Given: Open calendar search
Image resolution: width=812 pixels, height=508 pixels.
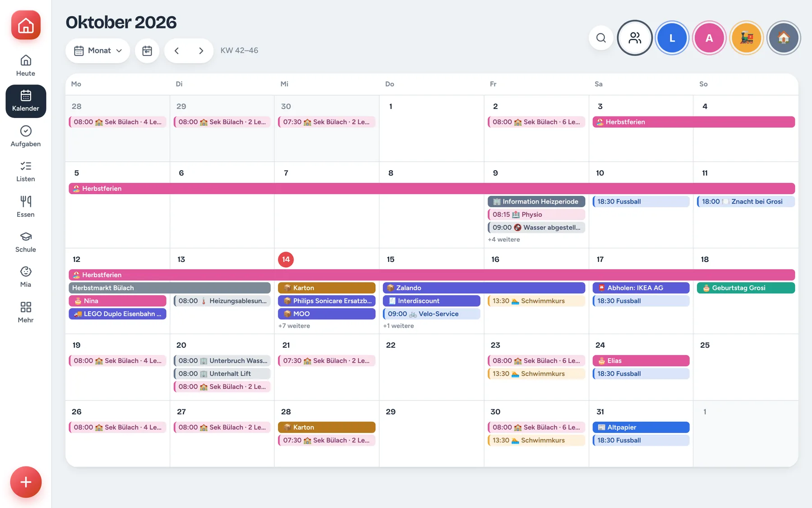Looking at the screenshot, I should click(x=601, y=38).
